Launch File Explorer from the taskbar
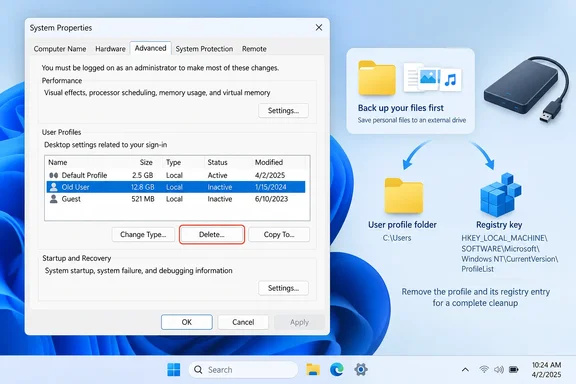 click(x=313, y=369)
